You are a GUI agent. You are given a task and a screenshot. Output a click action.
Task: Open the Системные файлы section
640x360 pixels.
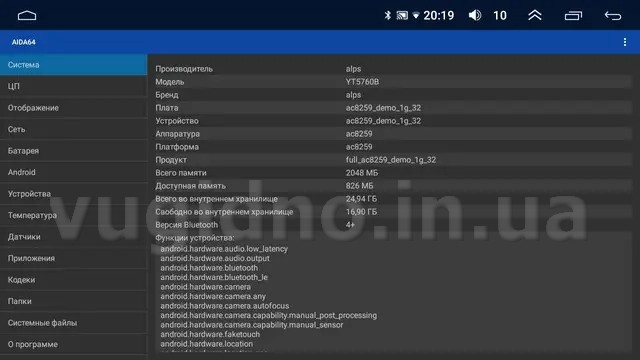tap(73, 323)
